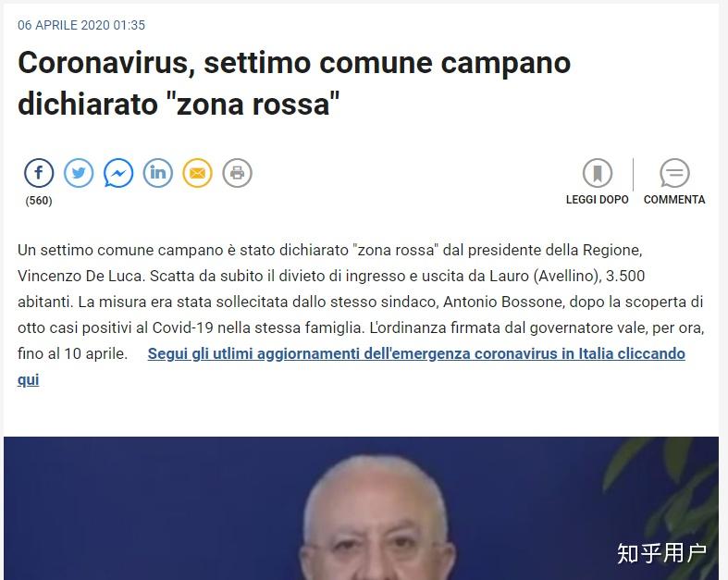Save the article with the bookmark icon
The width and height of the screenshot is (728, 580).
coord(598,173)
